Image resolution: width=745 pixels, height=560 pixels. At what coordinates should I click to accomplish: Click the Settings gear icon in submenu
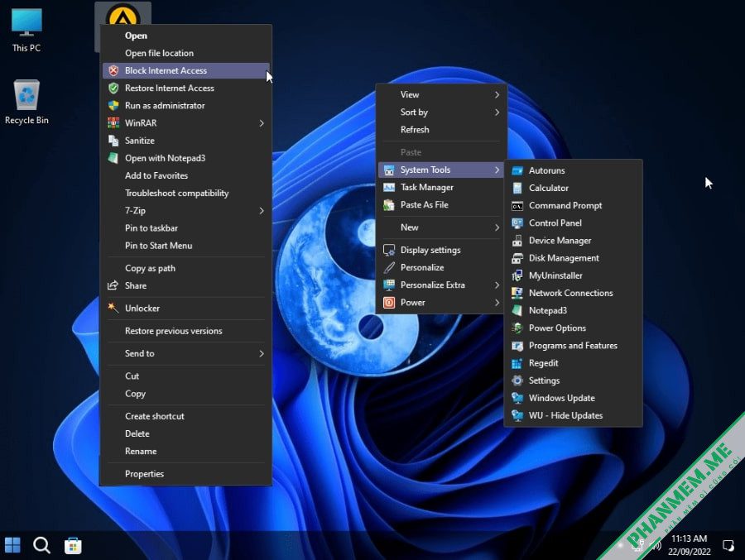pos(517,381)
